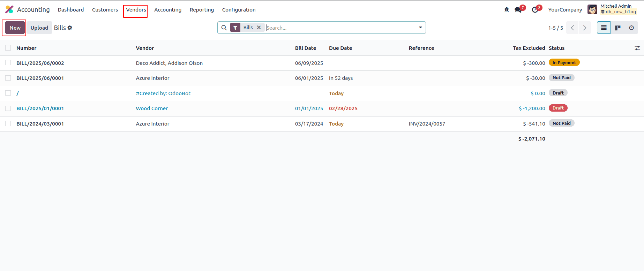Open the conversations message icon
The width and height of the screenshot is (644, 271).
coord(518,10)
